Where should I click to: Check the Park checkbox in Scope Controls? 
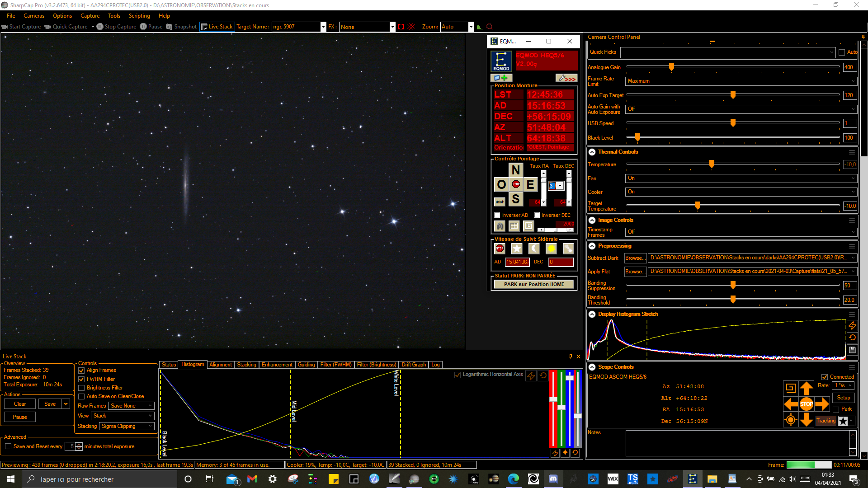(836, 409)
